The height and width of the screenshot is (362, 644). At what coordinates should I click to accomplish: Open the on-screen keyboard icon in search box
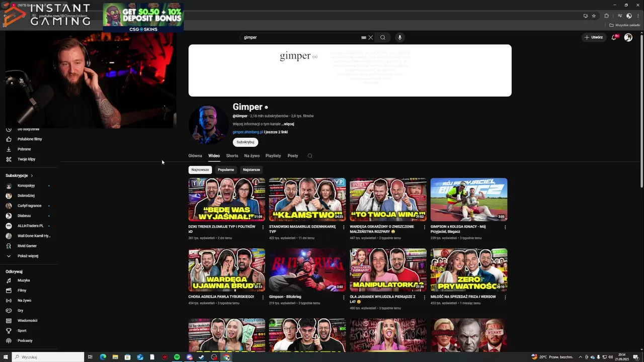[363, 37]
